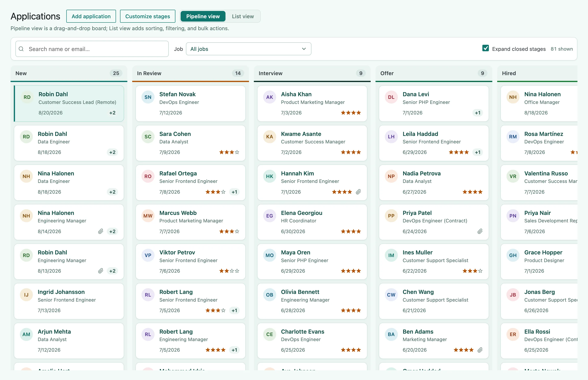Click the Hired column header
Image resolution: width=588 pixels, height=380 pixels.
point(537,73)
